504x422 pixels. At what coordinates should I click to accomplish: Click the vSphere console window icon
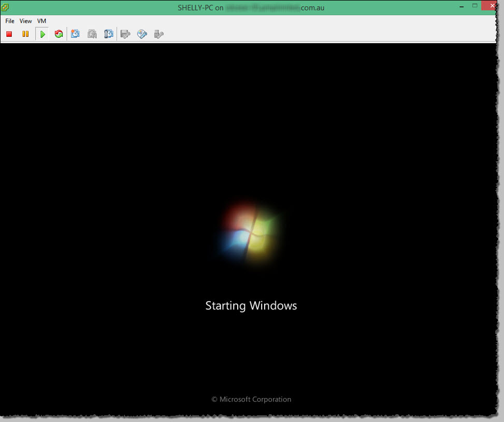[x=5, y=7]
